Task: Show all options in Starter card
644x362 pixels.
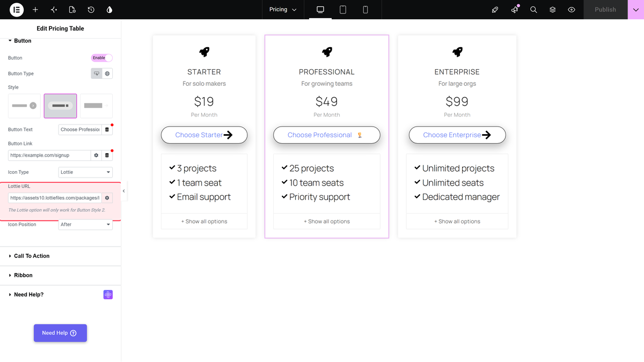Action: coord(204,221)
